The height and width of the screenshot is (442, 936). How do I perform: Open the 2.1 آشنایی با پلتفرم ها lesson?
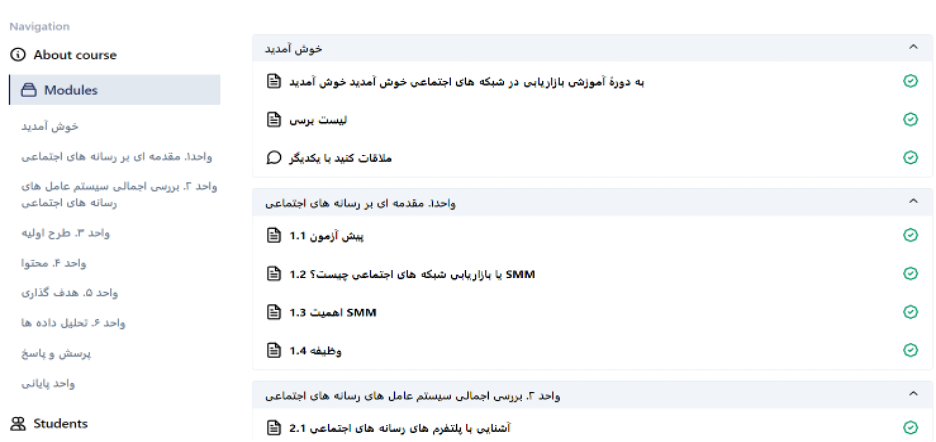click(400, 428)
